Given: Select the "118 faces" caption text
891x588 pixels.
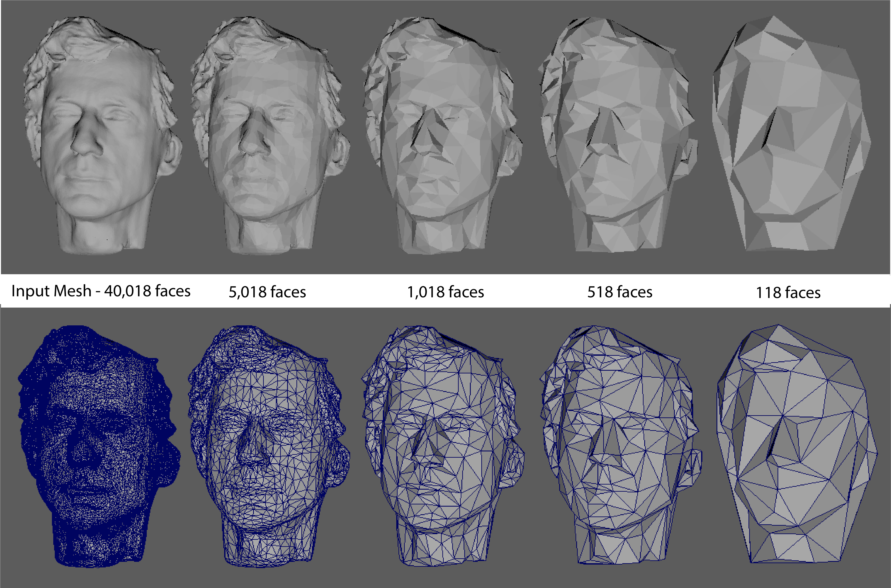Looking at the screenshot, I should tap(788, 292).
